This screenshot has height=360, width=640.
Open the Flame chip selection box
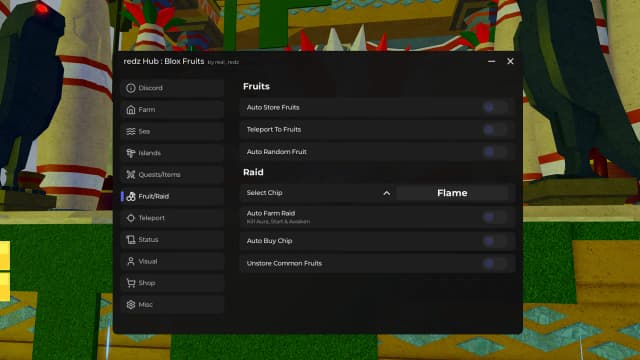[452, 193]
